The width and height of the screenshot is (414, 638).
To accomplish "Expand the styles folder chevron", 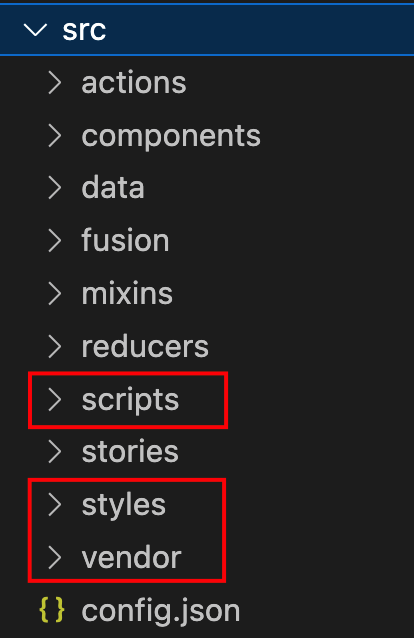I will [55, 505].
